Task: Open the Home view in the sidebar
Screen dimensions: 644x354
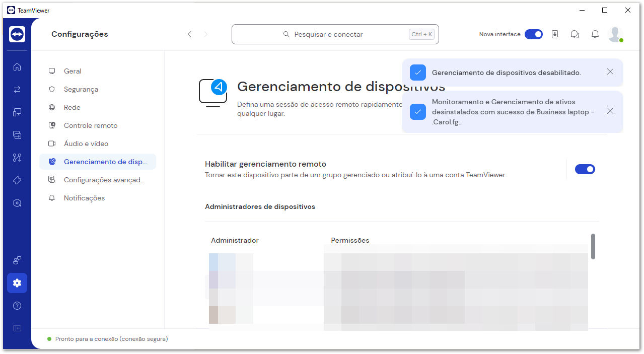Action: click(x=17, y=66)
